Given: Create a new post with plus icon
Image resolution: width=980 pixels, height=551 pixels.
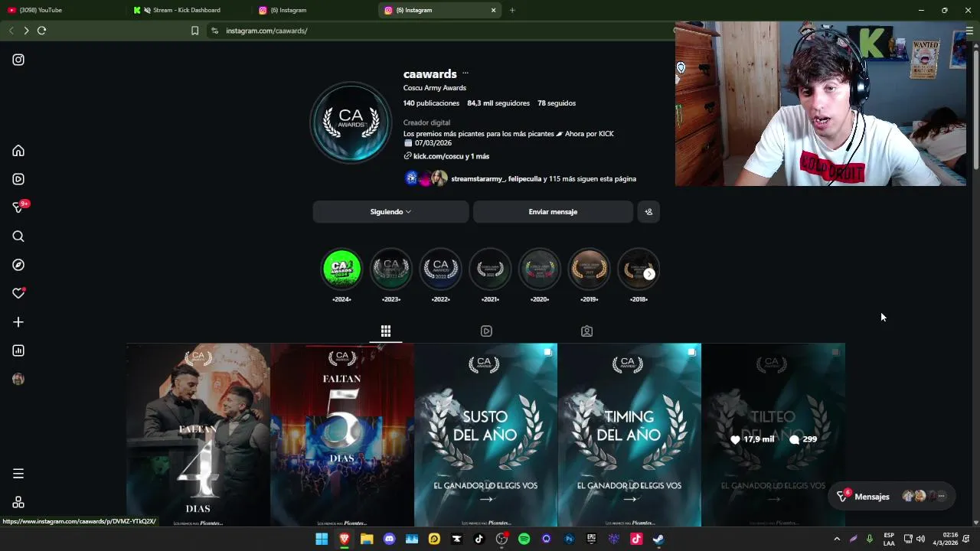Looking at the screenshot, I should [18, 322].
